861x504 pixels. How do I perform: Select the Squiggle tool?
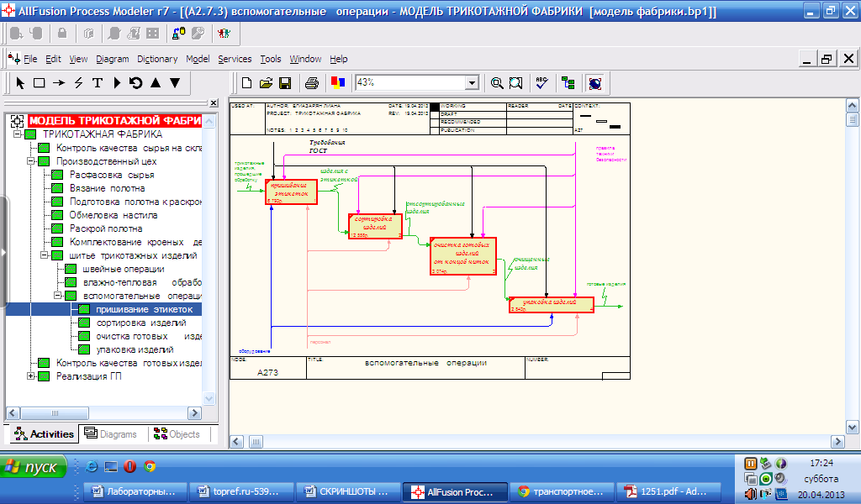tap(78, 83)
